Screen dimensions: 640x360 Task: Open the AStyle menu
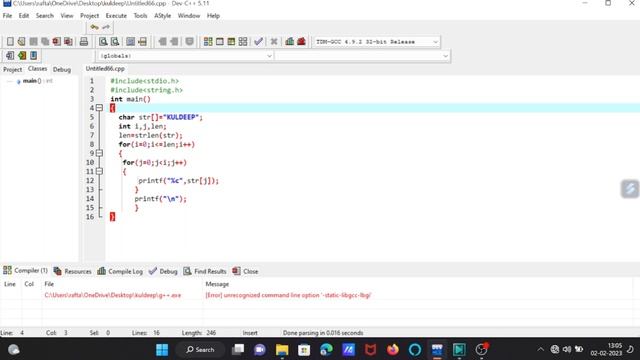pyautogui.click(x=162, y=16)
